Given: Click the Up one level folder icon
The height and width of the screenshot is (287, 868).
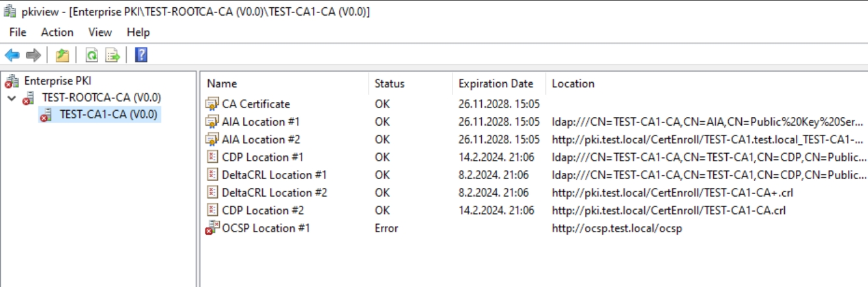Looking at the screenshot, I should 62,56.
